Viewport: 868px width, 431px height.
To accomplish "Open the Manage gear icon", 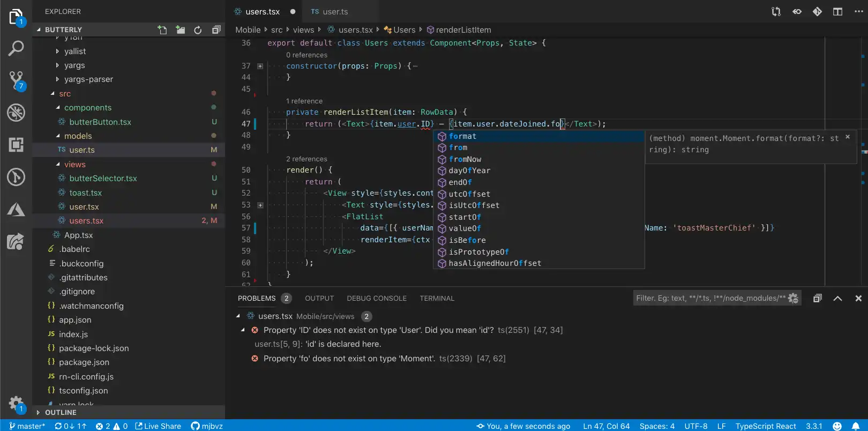I will (x=16, y=403).
